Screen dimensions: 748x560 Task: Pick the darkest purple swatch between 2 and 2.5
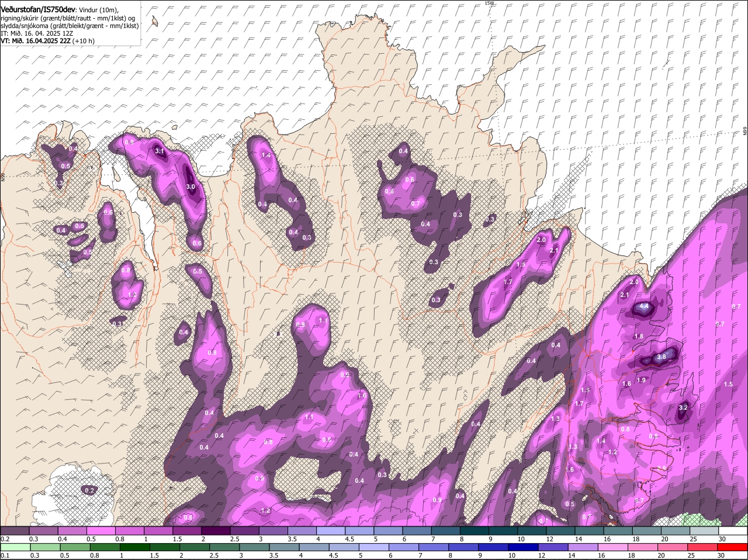coord(215,531)
